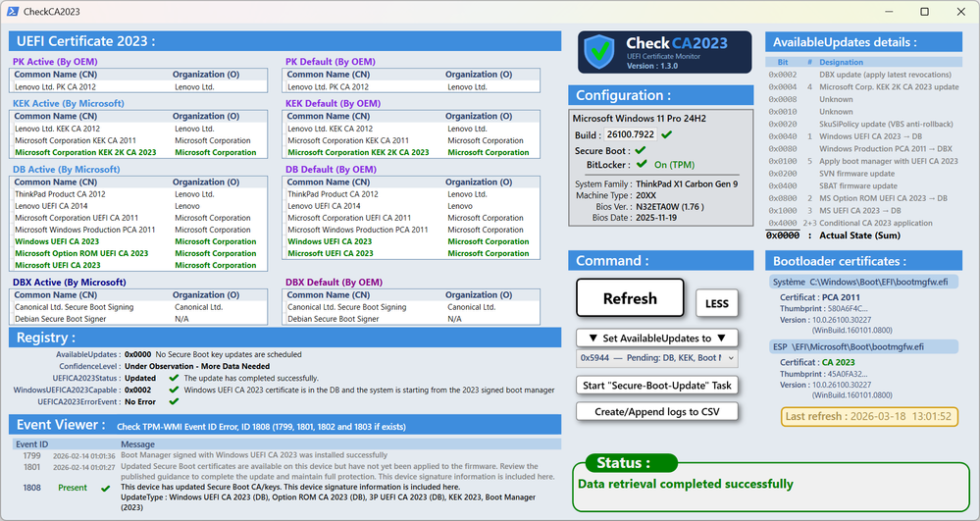
Task: Click Windows Production PCA 2011 → DBX row
Action: click(x=863, y=149)
